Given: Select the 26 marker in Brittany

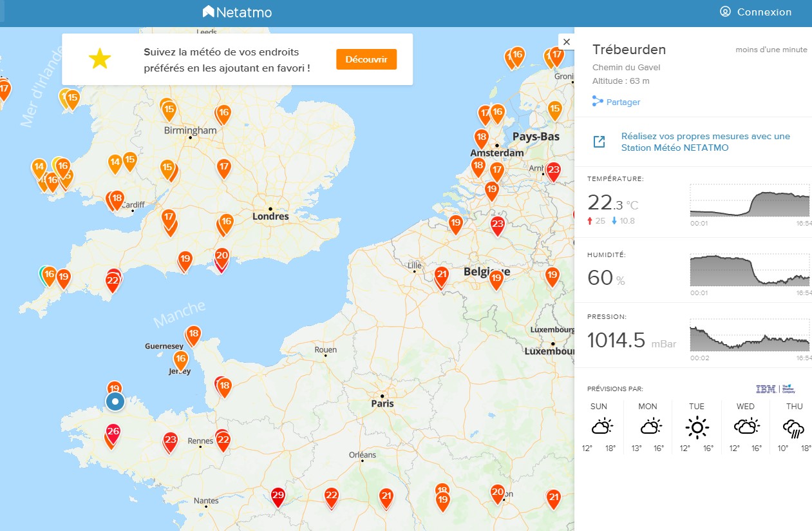Looking at the screenshot, I should click(113, 432).
